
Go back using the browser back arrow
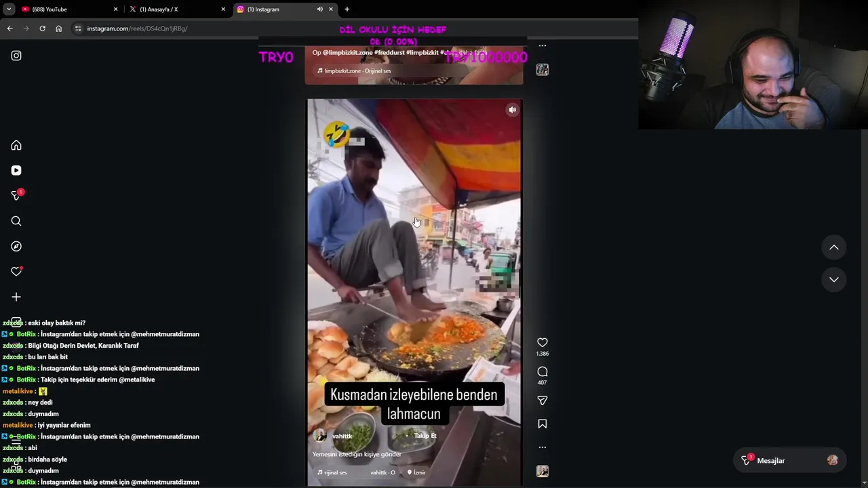coord(9,28)
